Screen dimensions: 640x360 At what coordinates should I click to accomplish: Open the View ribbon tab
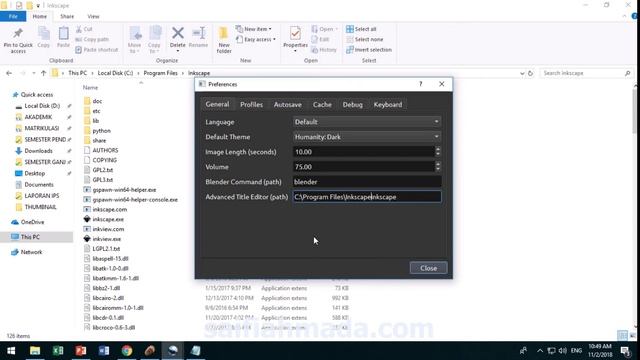click(93, 16)
